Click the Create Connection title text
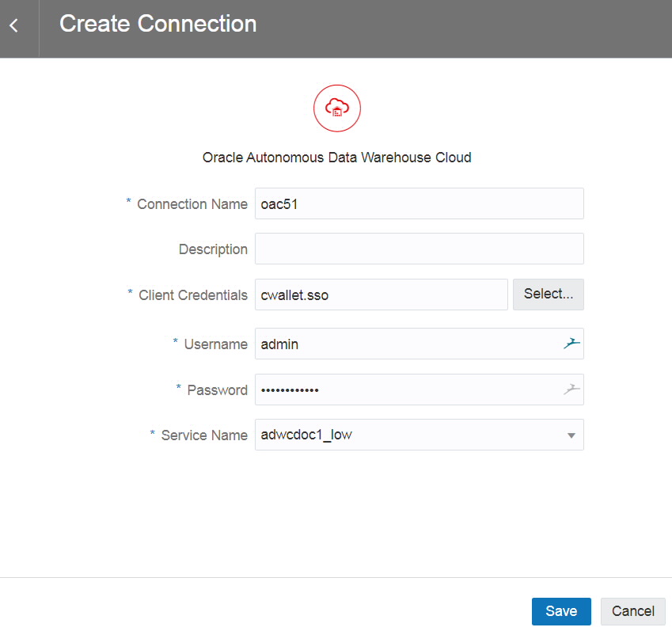This screenshot has width=672, height=631. [157, 24]
